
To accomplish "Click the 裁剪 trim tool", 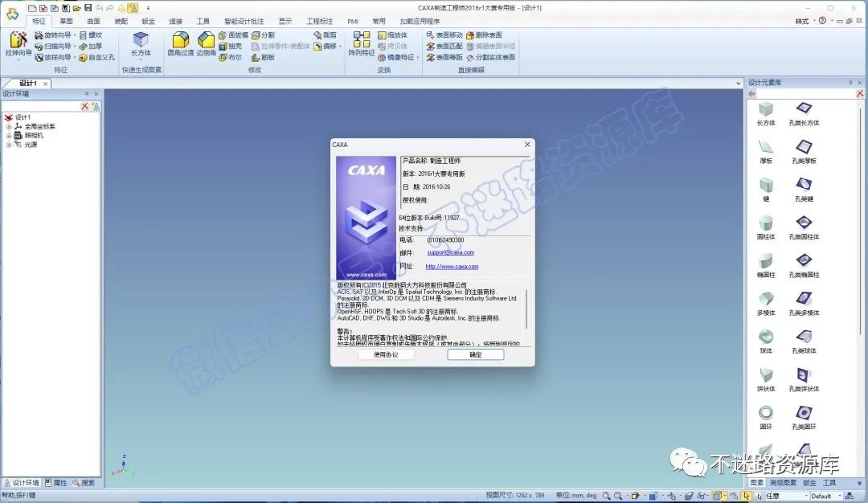I will click(325, 35).
